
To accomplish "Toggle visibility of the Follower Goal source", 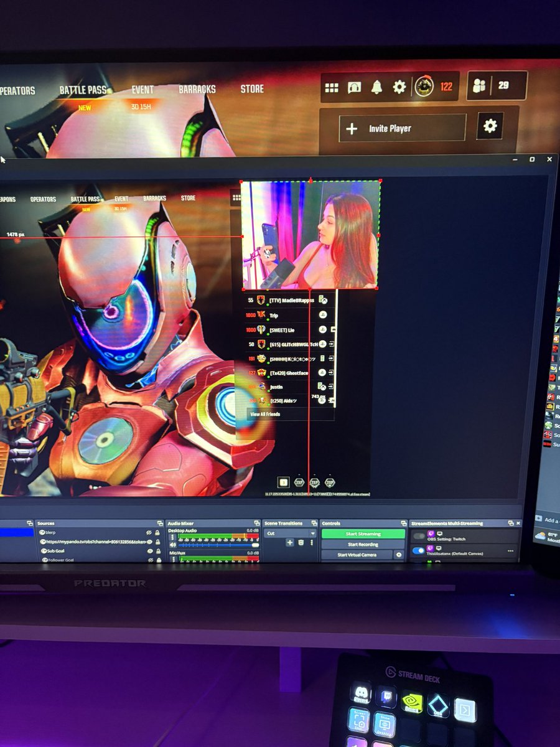I will pos(149,560).
